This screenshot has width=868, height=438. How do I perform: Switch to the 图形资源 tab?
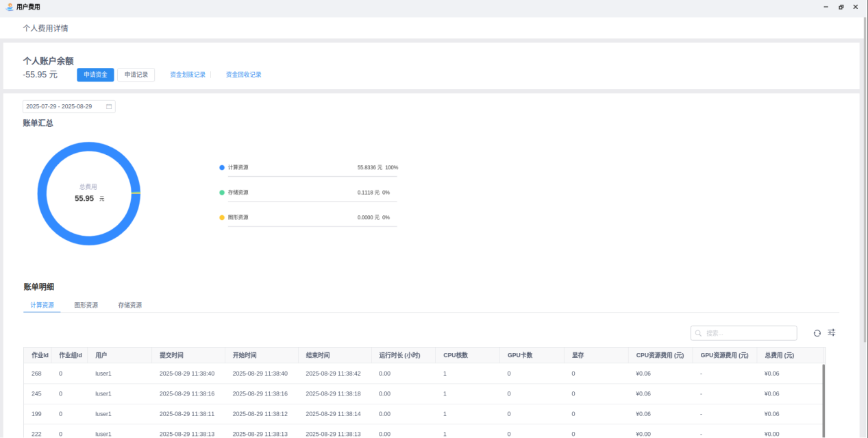tap(86, 305)
